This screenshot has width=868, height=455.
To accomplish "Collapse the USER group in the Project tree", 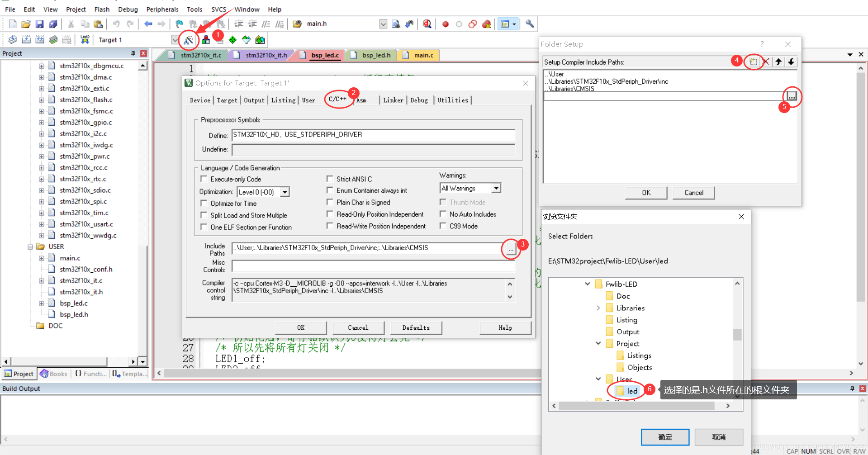I will coord(30,246).
